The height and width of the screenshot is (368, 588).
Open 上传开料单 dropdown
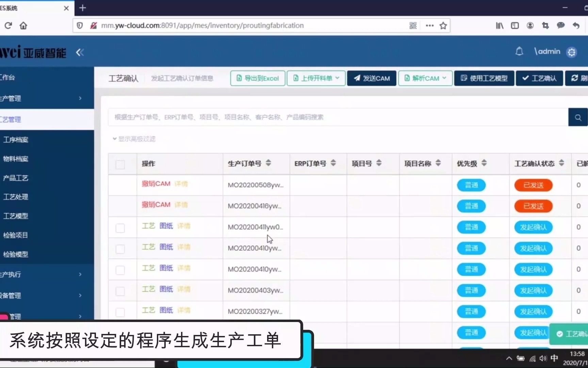pyautogui.click(x=316, y=78)
